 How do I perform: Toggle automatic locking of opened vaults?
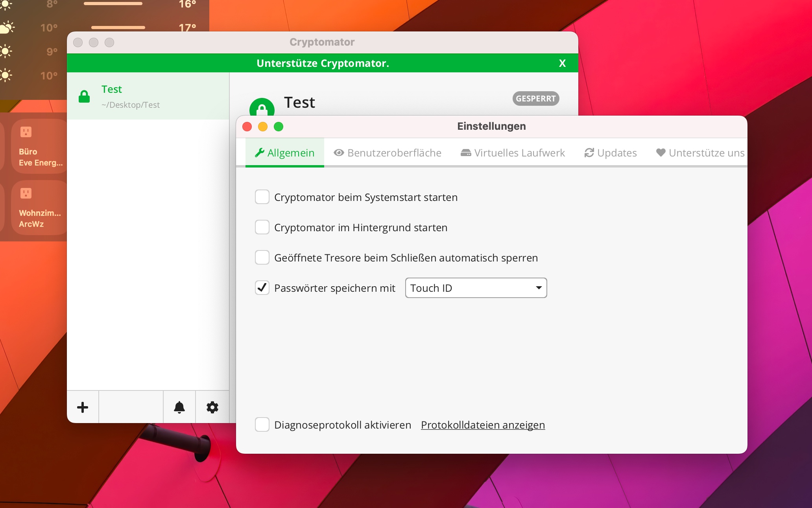(x=262, y=258)
